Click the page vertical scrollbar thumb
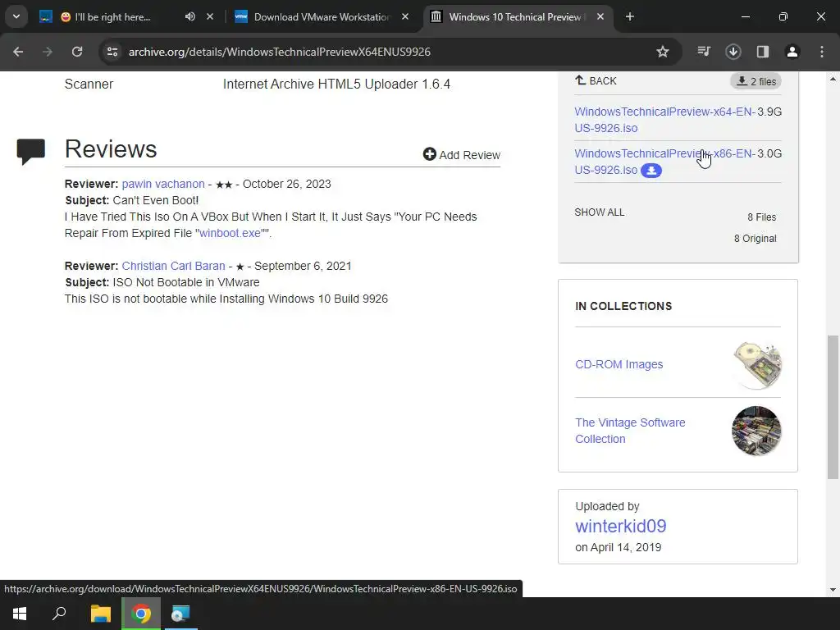The height and width of the screenshot is (630, 840). coord(833,407)
